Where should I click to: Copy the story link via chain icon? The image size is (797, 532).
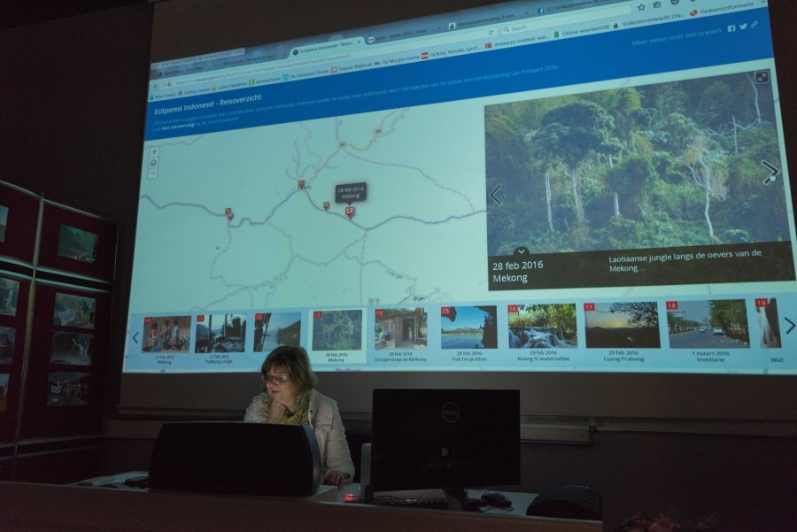point(754,25)
